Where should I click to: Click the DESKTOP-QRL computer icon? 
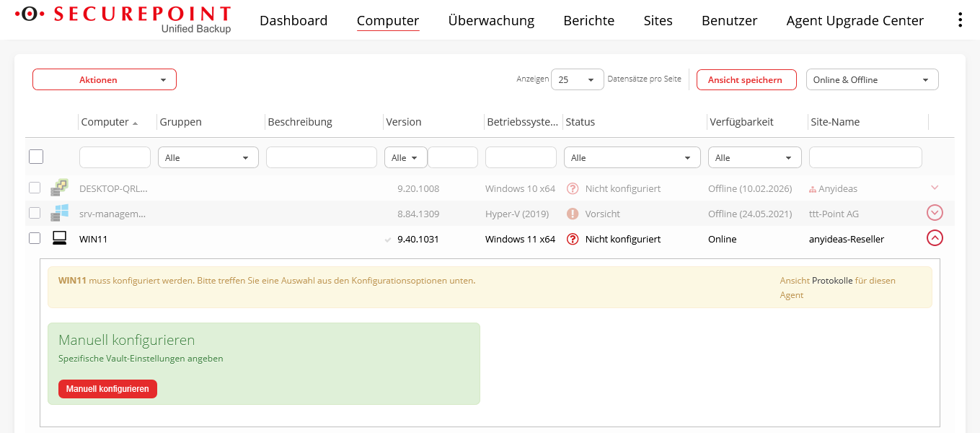coord(59,188)
